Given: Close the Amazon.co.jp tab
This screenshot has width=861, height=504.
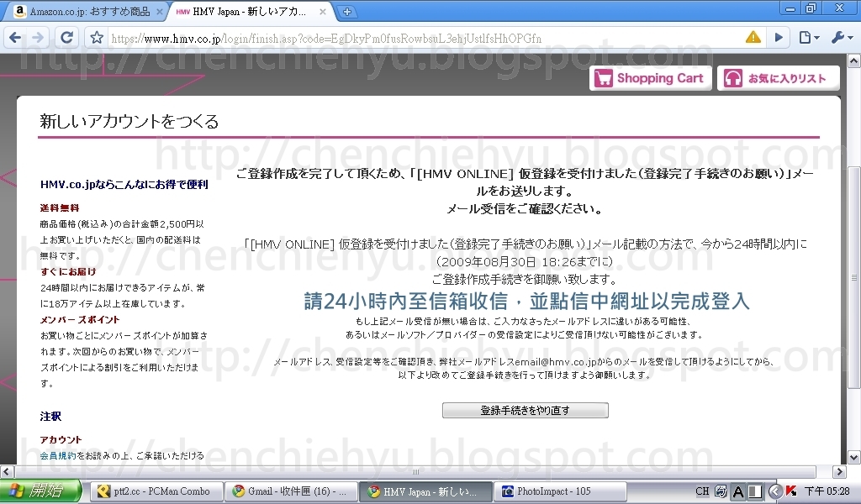Looking at the screenshot, I should pos(160,12).
